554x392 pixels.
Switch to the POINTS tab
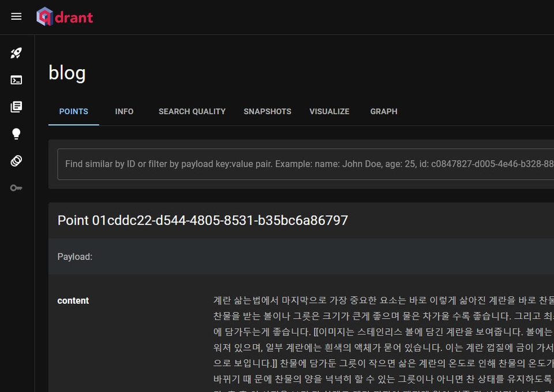[x=73, y=111]
